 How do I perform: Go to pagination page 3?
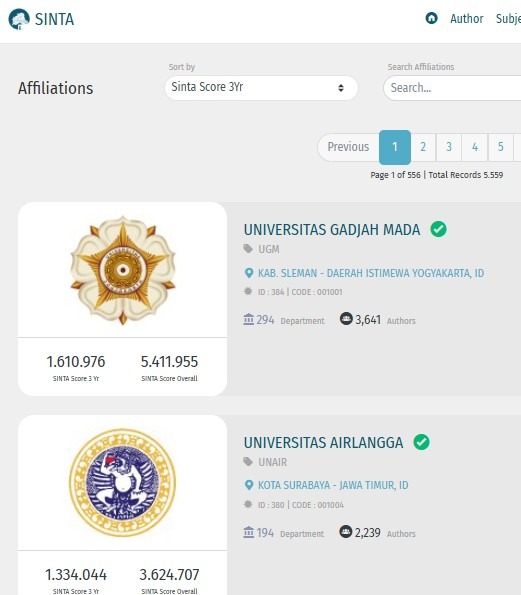coord(449,147)
